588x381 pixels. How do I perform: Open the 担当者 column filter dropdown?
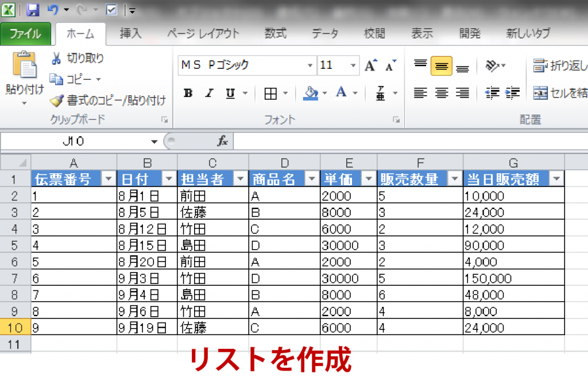click(x=239, y=178)
